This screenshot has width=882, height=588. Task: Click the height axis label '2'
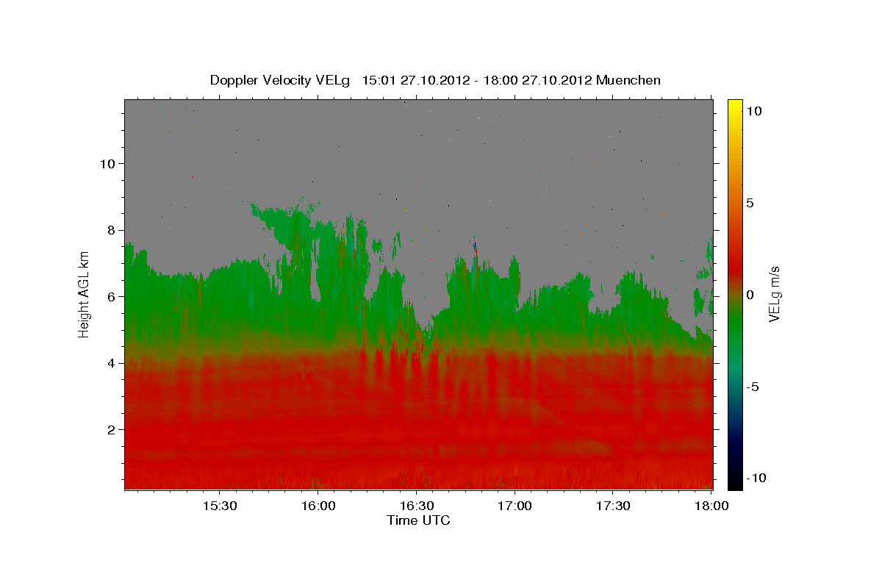[x=111, y=429]
